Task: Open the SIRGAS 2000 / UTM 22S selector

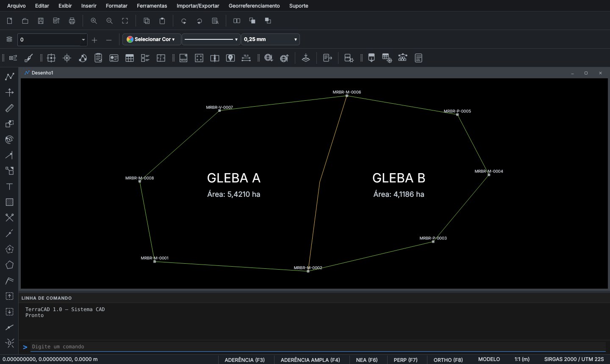Action: click(574, 359)
